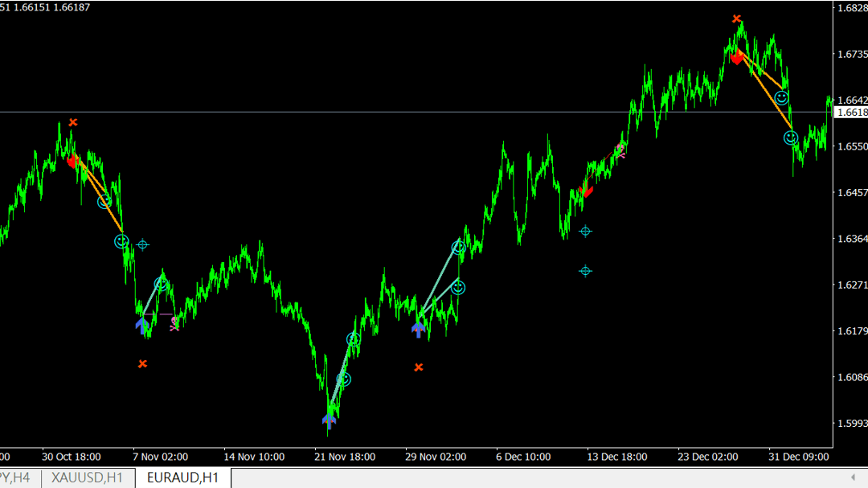The image size is (868, 488).
Task: Click the pink marker above the 13 Dec sell arrow
Action: [620, 151]
